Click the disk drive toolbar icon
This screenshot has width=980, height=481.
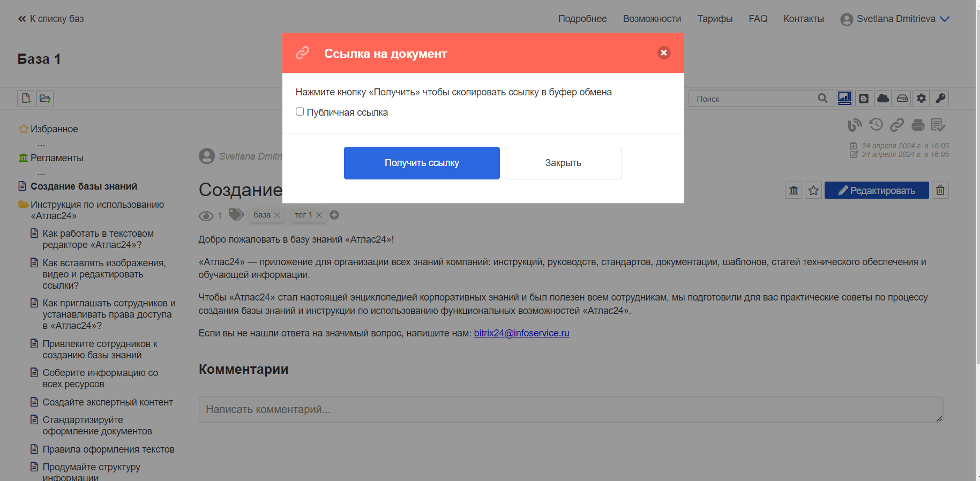pyautogui.click(x=902, y=98)
